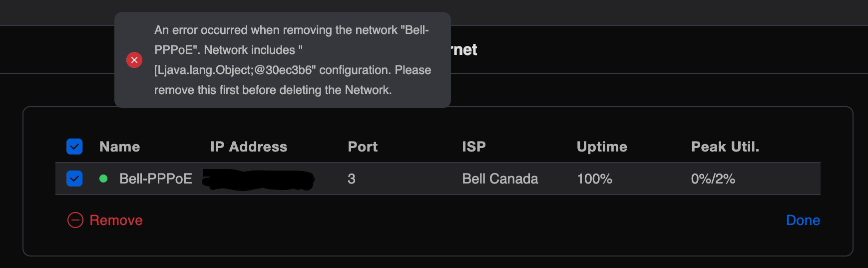
Task: Click the ISP column header
Action: click(473, 146)
